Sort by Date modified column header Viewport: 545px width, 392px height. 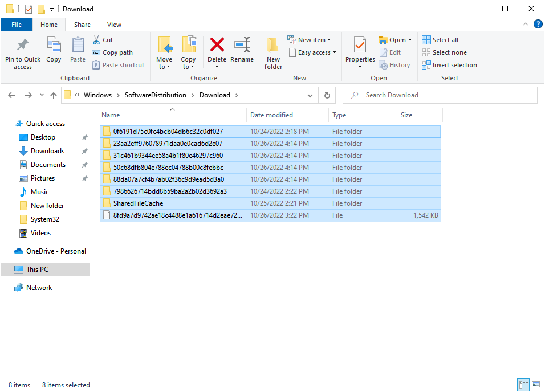(x=288, y=115)
